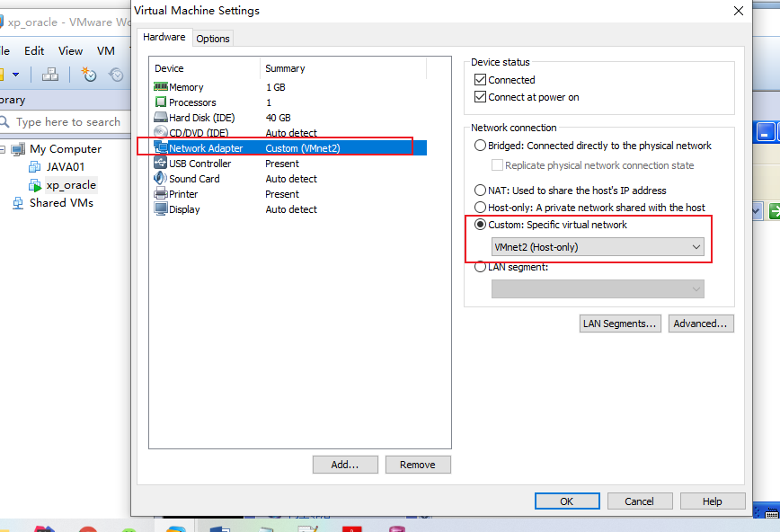
Task: Open the View menu
Action: coord(71,50)
